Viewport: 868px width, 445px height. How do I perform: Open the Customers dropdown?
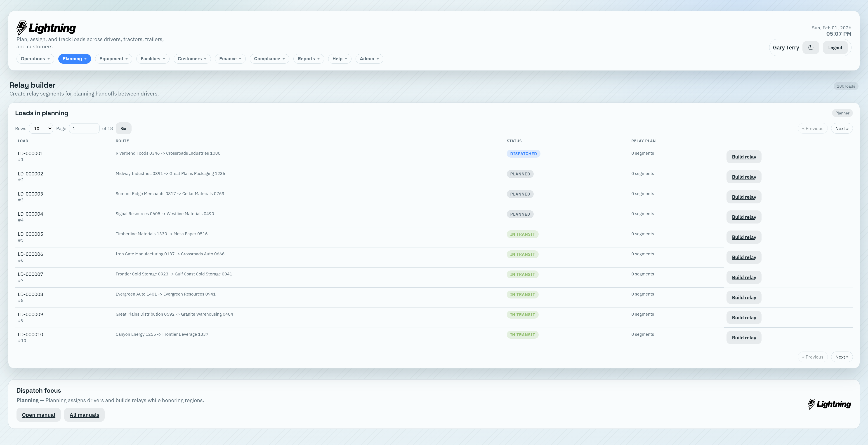pyautogui.click(x=192, y=58)
